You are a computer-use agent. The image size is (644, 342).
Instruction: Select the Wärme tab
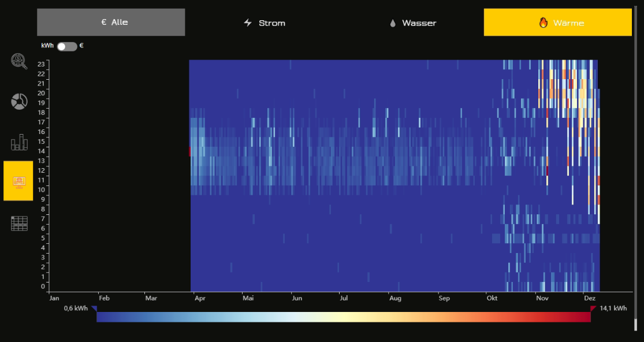pos(558,23)
